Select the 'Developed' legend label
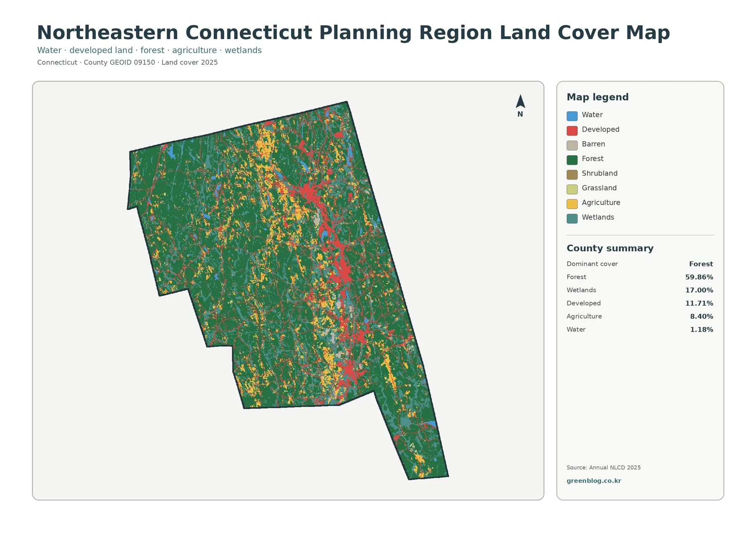The width and height of the screenshot is (756, 535). pos(601,129)
